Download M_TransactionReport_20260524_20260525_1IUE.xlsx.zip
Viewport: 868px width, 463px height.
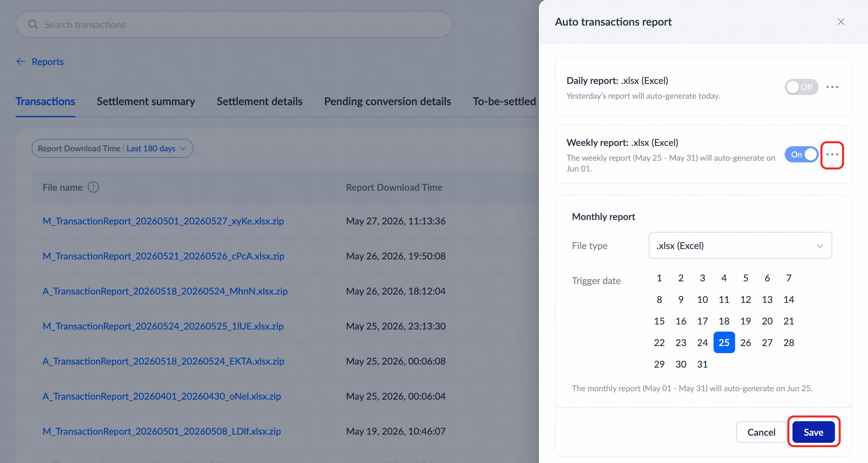tap(163, 326)
